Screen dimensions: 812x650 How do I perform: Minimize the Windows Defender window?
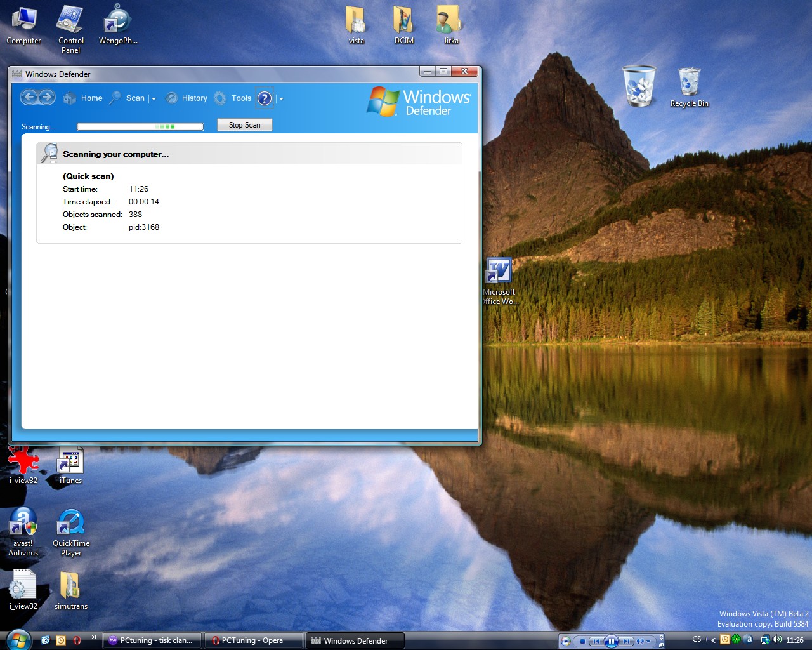coord(428,72)
